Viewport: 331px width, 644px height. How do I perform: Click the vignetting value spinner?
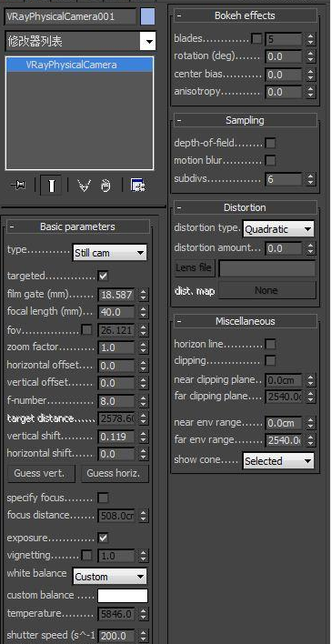[x=143, y=556]
